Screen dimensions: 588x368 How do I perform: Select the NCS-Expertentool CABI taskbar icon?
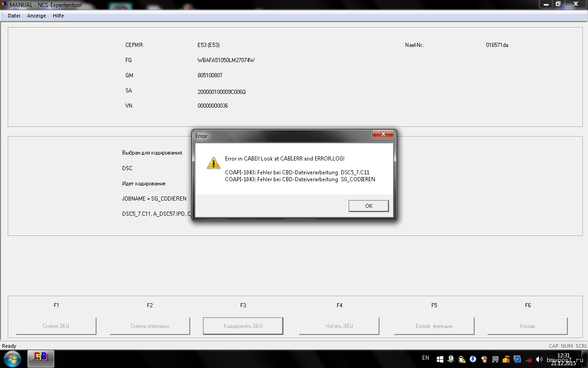(x=41, y=357)
